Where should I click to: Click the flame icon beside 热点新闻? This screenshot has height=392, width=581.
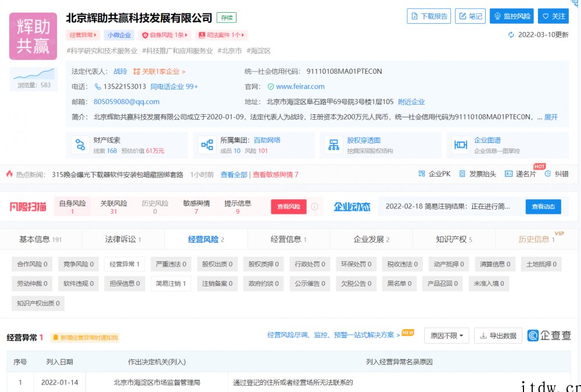9,174
